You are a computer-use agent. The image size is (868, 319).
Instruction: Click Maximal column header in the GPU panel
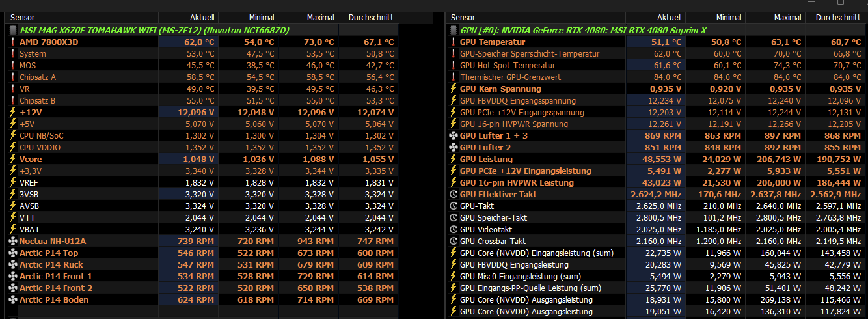774,17
